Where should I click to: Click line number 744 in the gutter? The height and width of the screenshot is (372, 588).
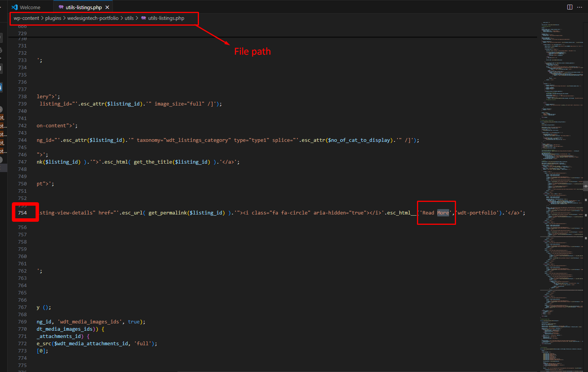click(23, 140)
